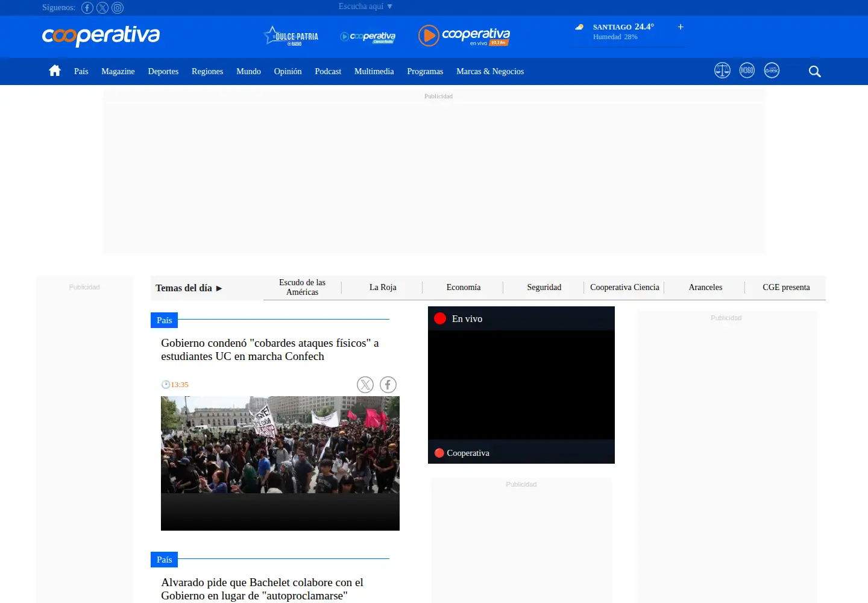Open Cooperativa's Instagram profile from Síguenos
Screen dimensions: 868x603
[118, 8]
